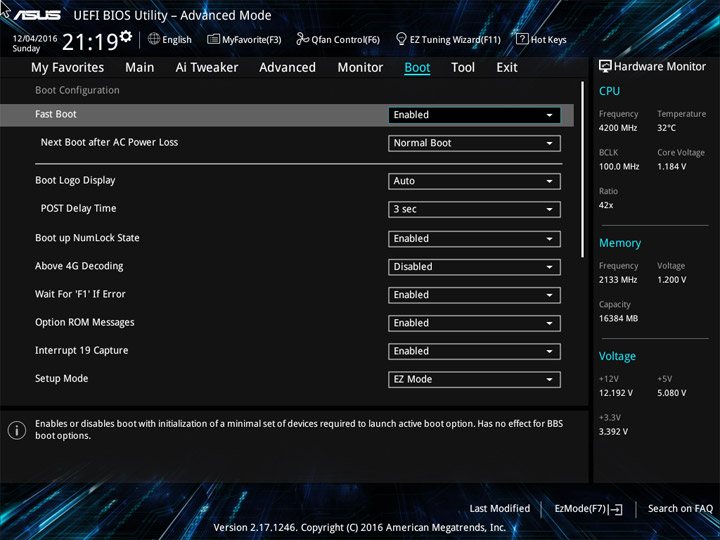
Task: Click the Boot Configuration heading
Action: point(77,90)
